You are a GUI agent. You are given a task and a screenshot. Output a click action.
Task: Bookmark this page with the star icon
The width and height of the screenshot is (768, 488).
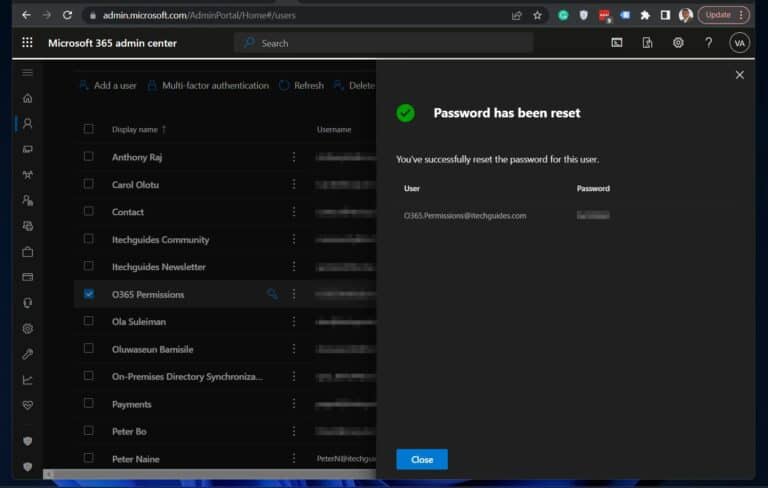537,15
